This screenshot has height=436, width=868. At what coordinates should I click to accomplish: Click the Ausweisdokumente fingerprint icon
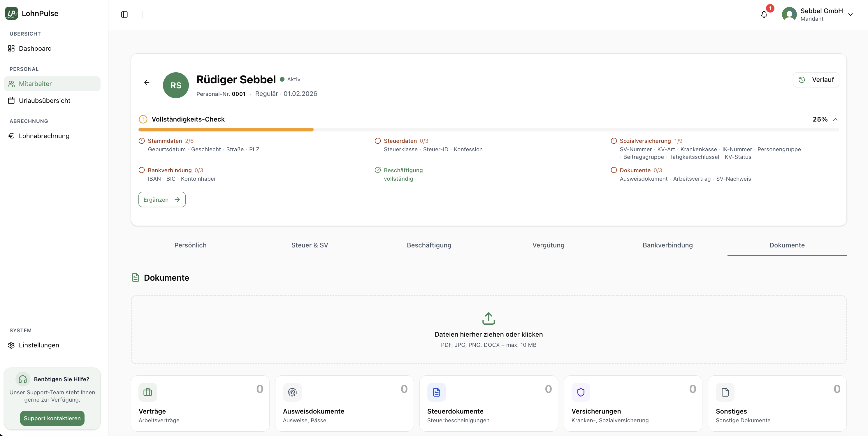coord(292,392)
